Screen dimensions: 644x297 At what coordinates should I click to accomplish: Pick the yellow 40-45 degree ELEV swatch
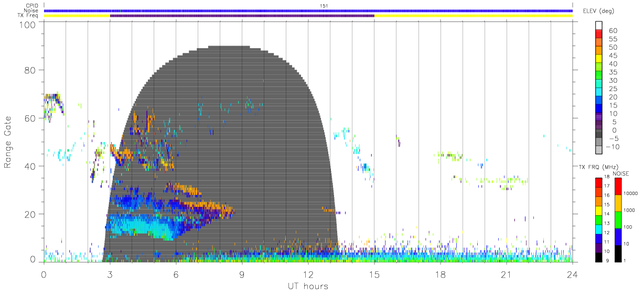599,59
